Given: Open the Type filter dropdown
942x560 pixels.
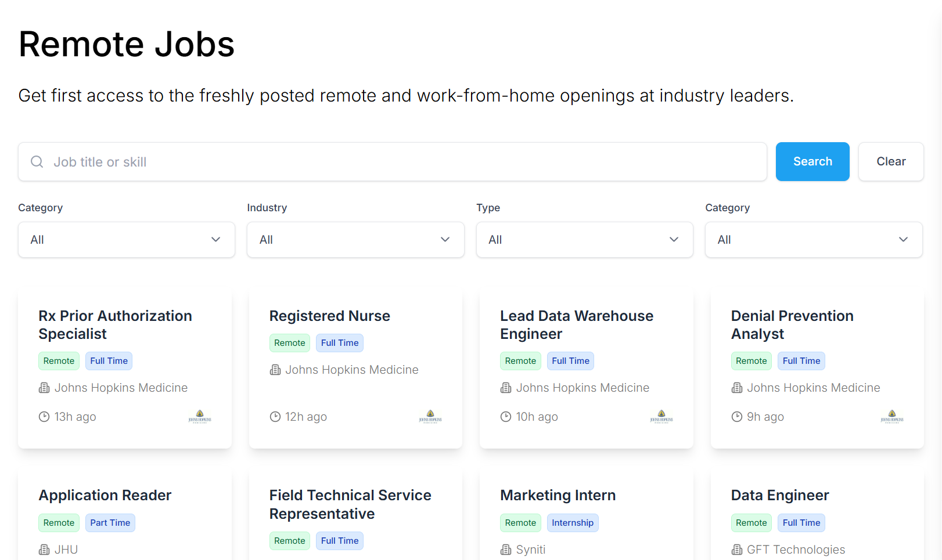Looking at the screenshot, I should point(584,240).
